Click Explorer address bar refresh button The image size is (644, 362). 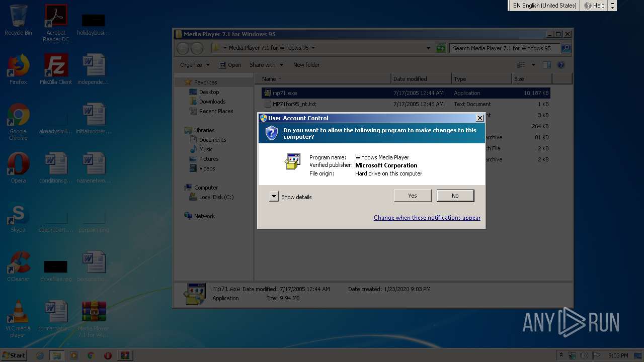click(x=441, y=48)
